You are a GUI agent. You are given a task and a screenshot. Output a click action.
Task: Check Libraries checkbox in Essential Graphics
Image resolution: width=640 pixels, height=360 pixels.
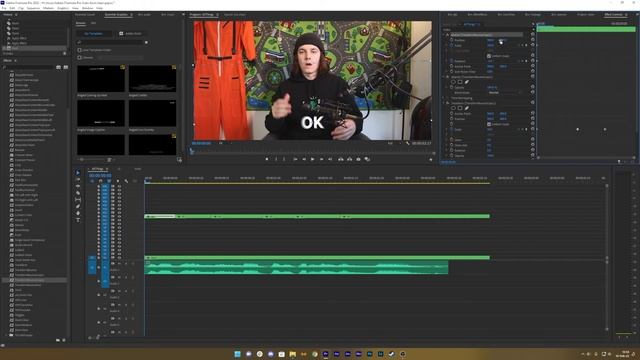click(80, 58)
